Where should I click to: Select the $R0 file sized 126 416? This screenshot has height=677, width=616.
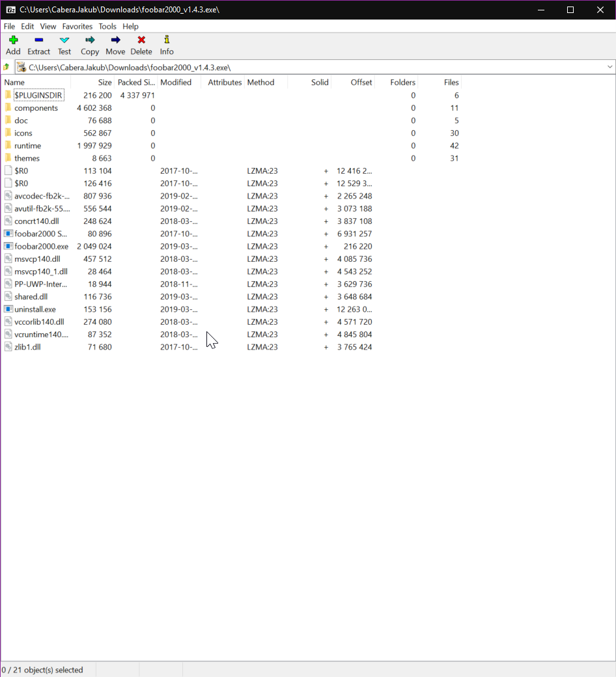pos(21,184)
